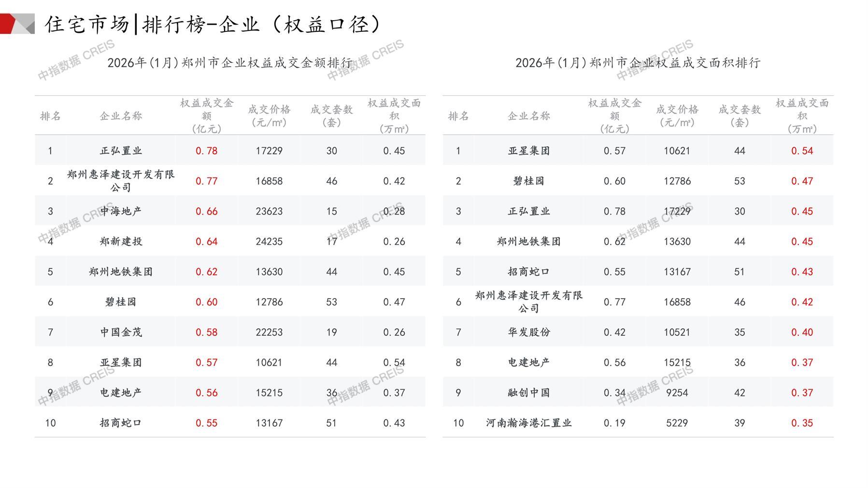Click the 中国金茂 row name

point(121,332)
